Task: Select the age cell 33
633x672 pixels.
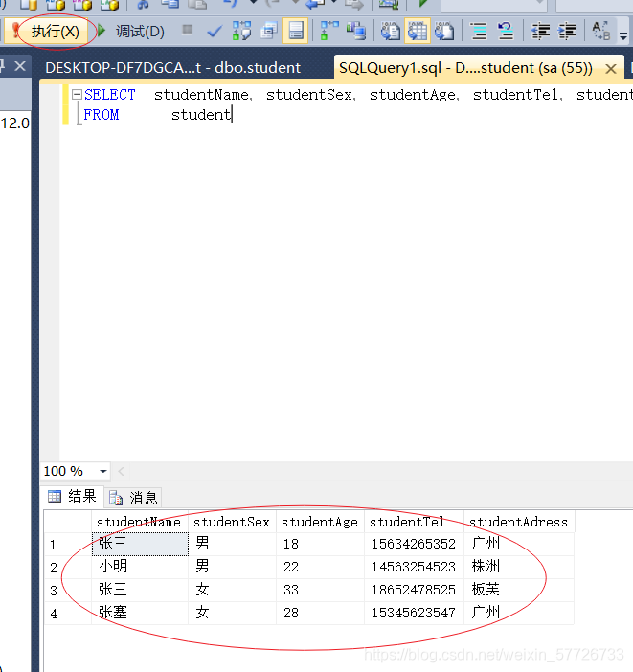Action: coord(321,590)
